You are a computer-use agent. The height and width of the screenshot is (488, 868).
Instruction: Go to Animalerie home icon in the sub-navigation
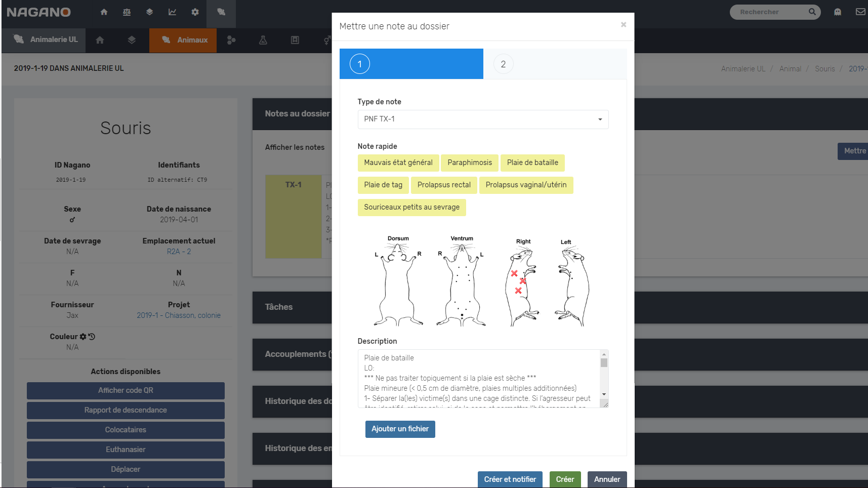pos(100,40)
